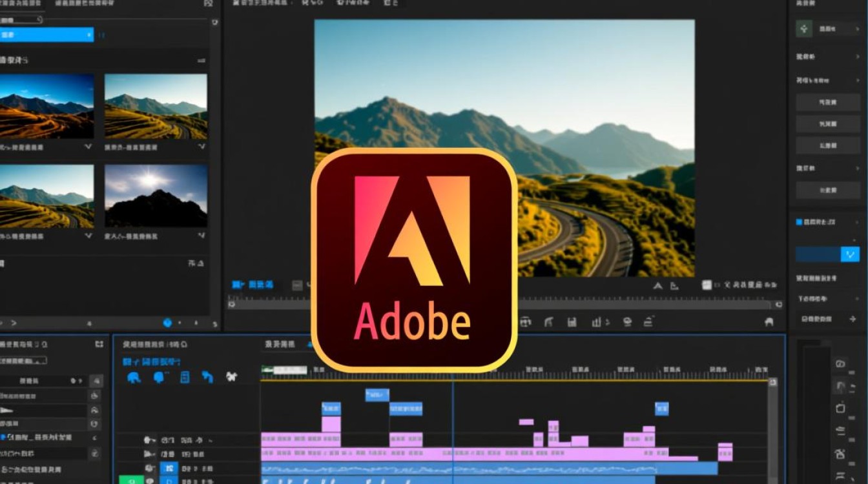Expand the chevron under the sun silhouette thumbnail
Image resolution: width=868 pixels, height=484 pixels.
click(x=202, y=236)
